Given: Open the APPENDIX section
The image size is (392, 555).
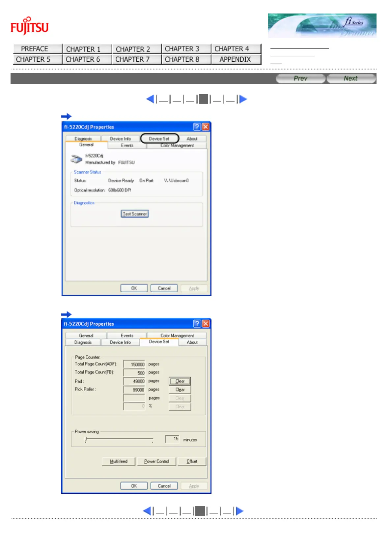Looking at the screenshot, I should pyautogui.click(x=236, y=59).
